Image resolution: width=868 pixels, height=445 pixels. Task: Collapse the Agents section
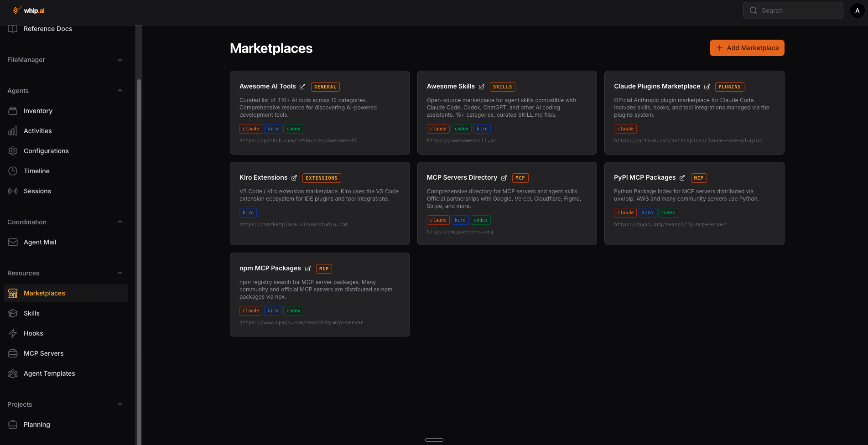pos(120,91)
